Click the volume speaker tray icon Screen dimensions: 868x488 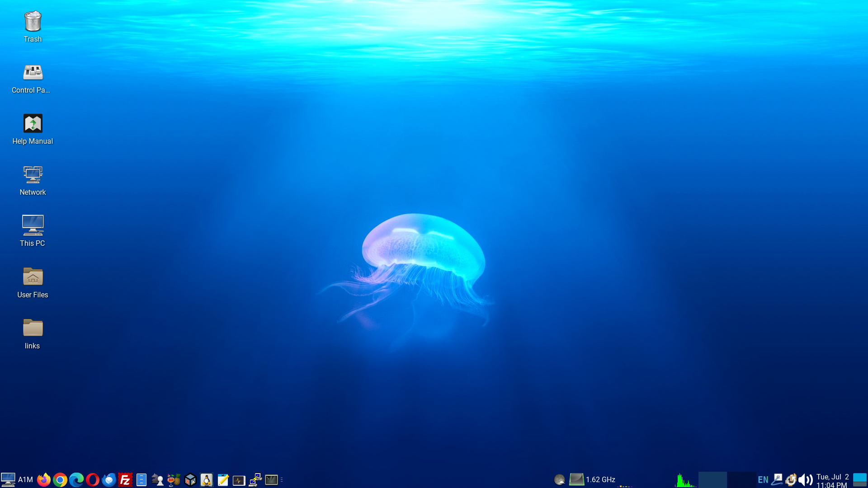click(x=806, y=479)
